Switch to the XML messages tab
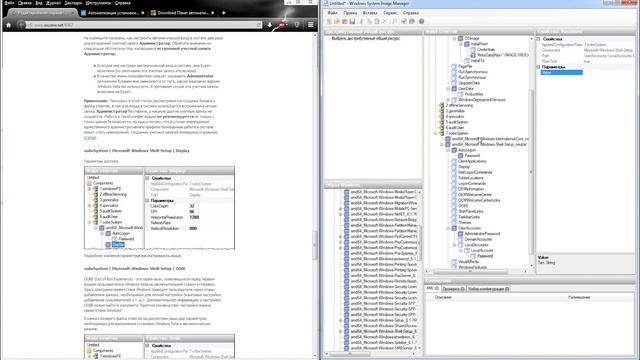The image size is (640, 360). pyautogui.click(x=432, y=289)
